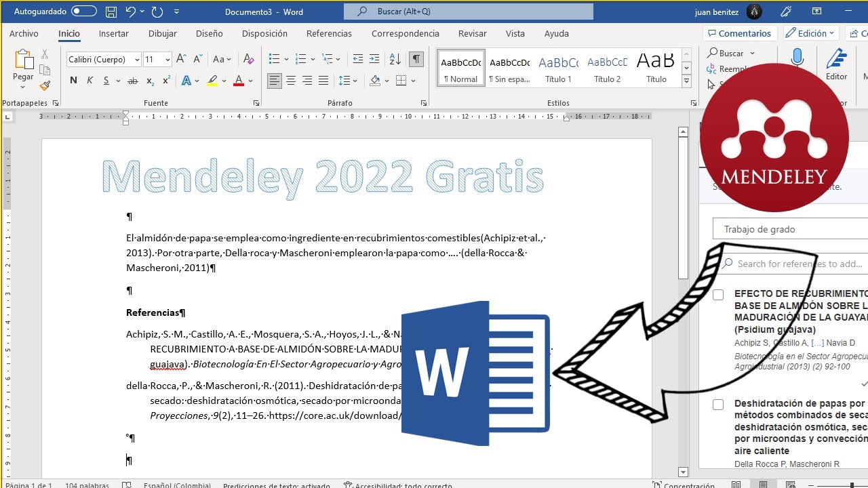
Task: Apply the Título 1 style
Action: click(x=558, y=68)
